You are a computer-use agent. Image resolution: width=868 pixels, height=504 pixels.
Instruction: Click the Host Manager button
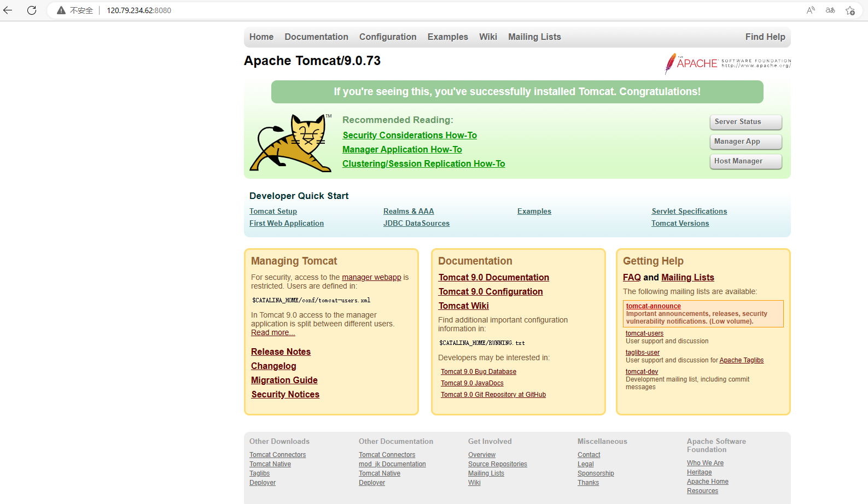745,161
